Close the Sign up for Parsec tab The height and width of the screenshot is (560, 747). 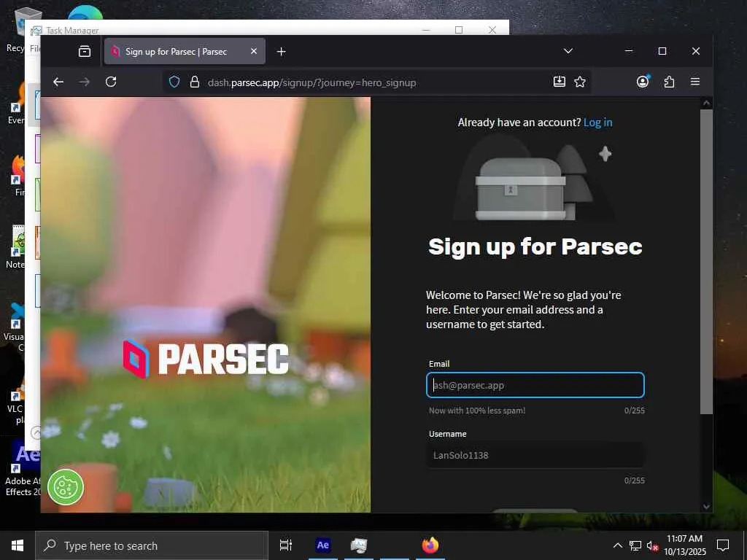pos(254,51)
